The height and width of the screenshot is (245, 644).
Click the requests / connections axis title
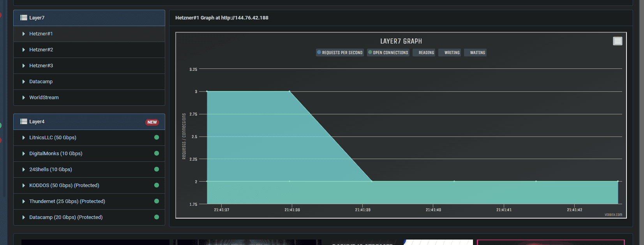184,136
